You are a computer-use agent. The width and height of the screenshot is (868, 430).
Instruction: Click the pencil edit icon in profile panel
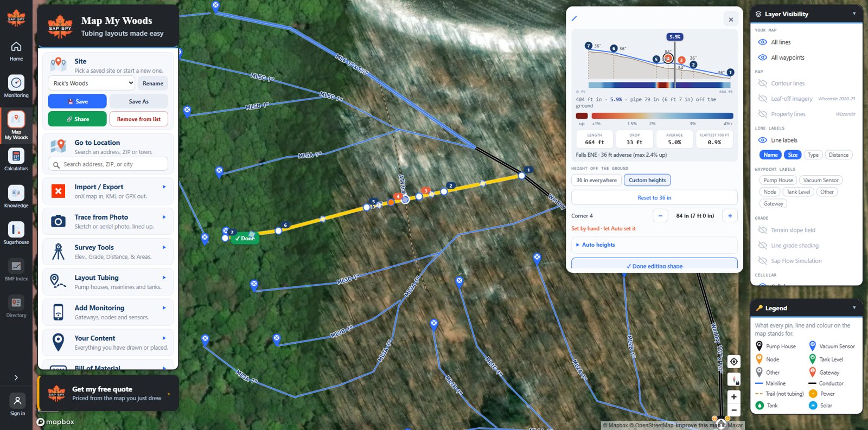[575, 18]
